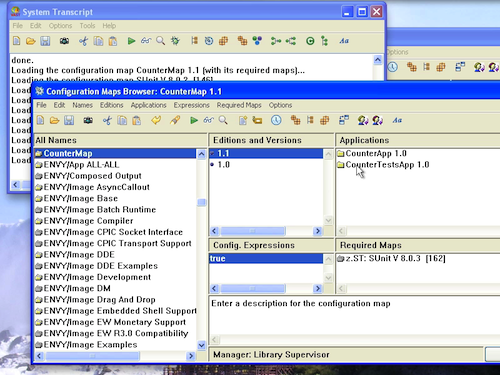Image resolution: width=500 pixels, height=375 pixels.
Task: Open Applications menu
Action: pos(149,105)
